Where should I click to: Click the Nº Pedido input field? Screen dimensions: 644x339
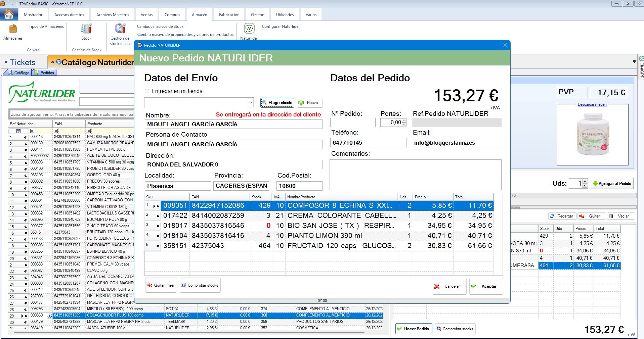coord(353,123)
